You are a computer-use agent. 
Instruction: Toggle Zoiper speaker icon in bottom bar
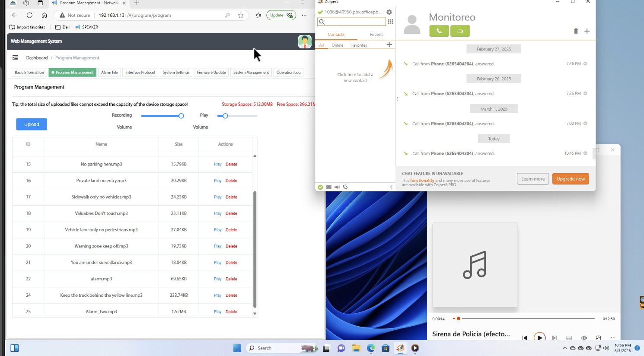point(337,187)
